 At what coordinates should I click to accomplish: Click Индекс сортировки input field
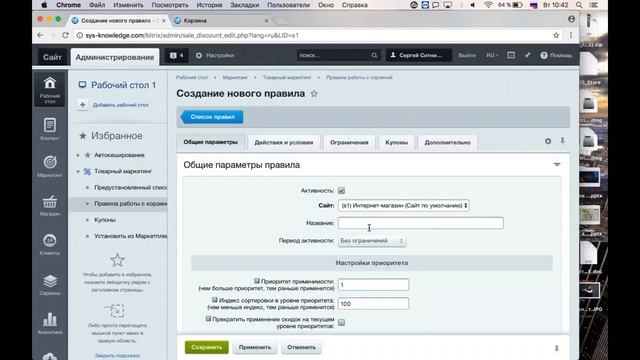(373, 304)
